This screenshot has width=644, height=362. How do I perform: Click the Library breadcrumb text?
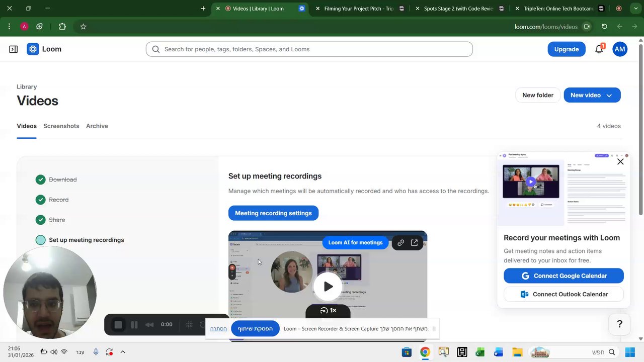27,87
